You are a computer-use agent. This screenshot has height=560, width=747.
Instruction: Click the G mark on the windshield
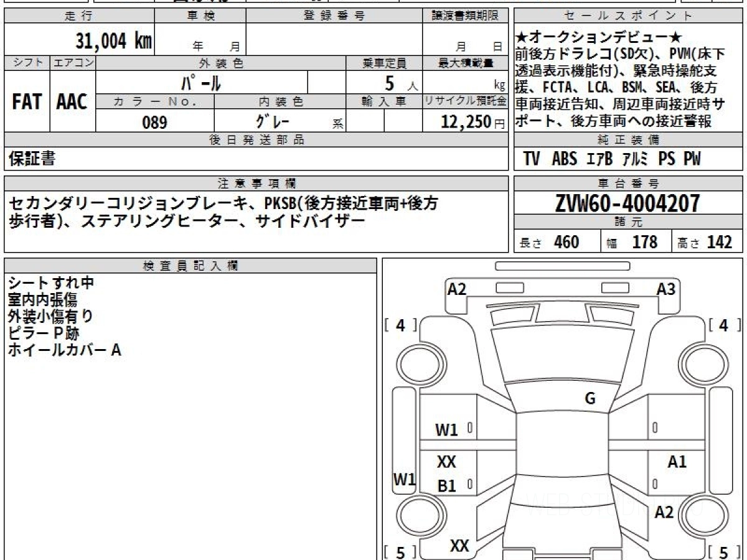pos(590,399)
